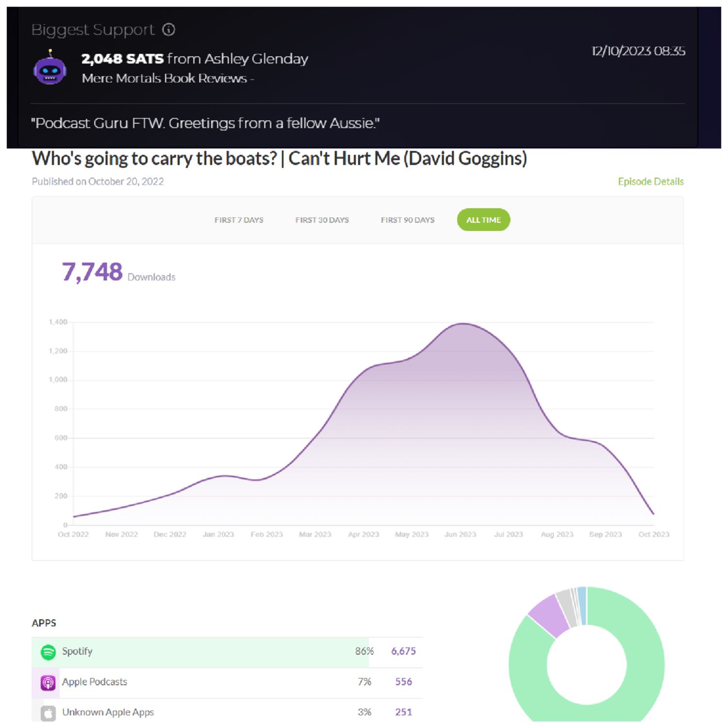
Task: Select the All Time tab
Action: [483, 220]
